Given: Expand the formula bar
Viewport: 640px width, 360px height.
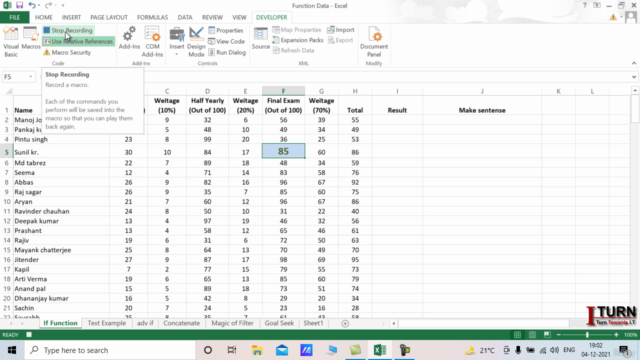Looking at the screenshot, I should point(634,77).
